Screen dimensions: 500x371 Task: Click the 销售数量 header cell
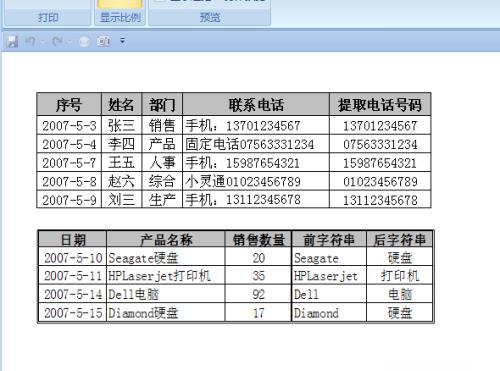(x=258, y=239)
